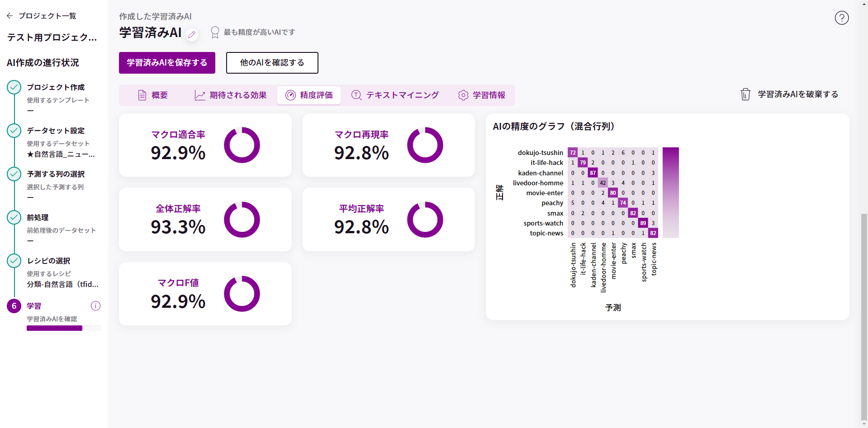Click the checkmark of レシピの選択 step
Image resolution: width=868 pixels, height=428 pixels.
14,261
